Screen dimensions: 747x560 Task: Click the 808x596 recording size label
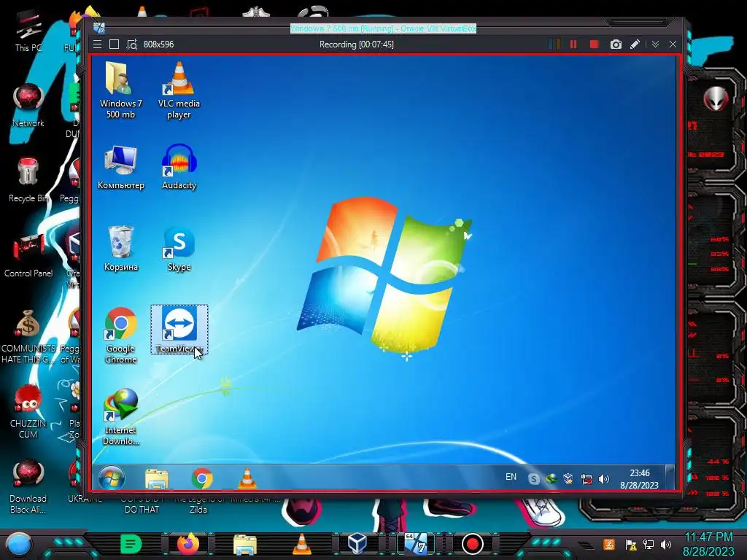[x=158, y=44]
